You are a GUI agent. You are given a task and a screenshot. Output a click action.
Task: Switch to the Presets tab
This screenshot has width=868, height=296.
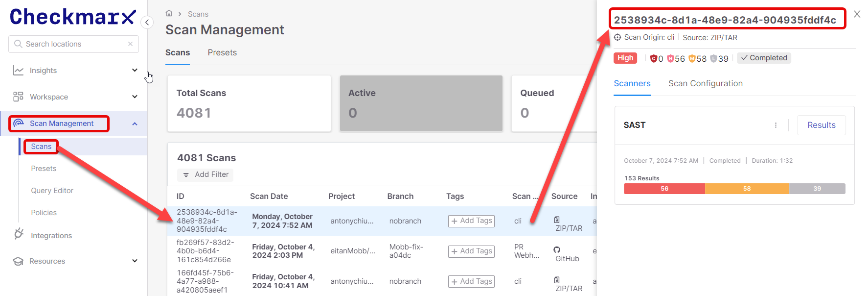tap(222, 52)
